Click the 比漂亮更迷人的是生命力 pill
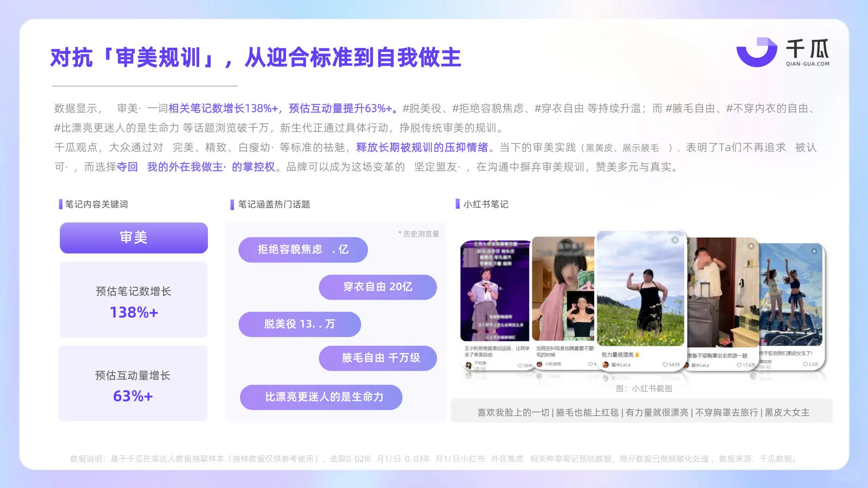 tap(321, 397)
